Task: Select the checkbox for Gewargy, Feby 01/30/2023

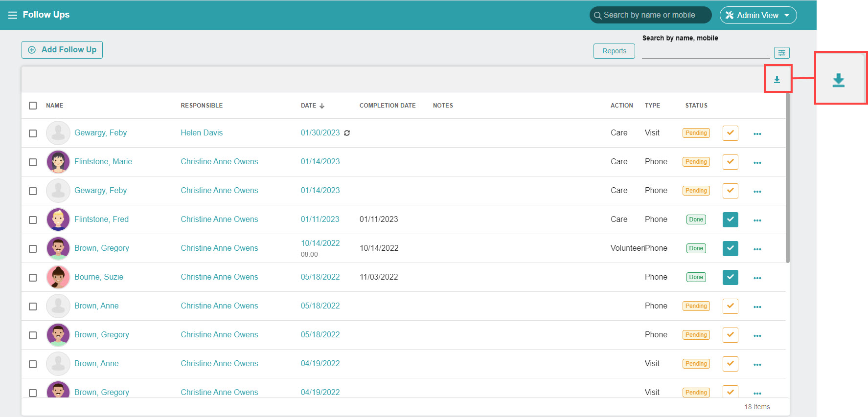Action: click(x=33, y=133)
